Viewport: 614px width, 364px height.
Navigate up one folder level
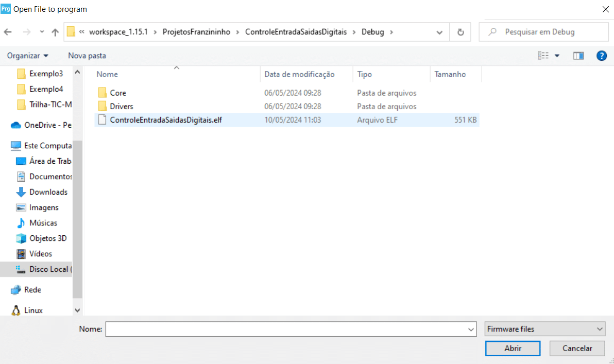coord(55,31)
